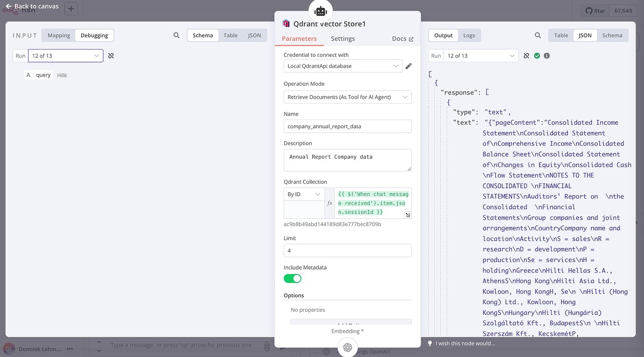
Task: Edit credential with the pencil icon
Action: pyautogui.click(x=408, y=66)
